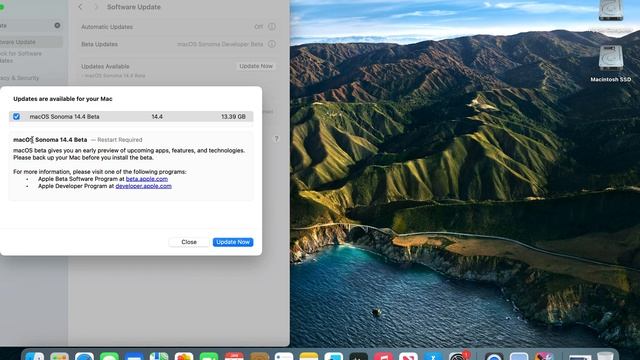Click the dimmed Update Now button behind dialog

pyautogui.click(x=256, y=66)
